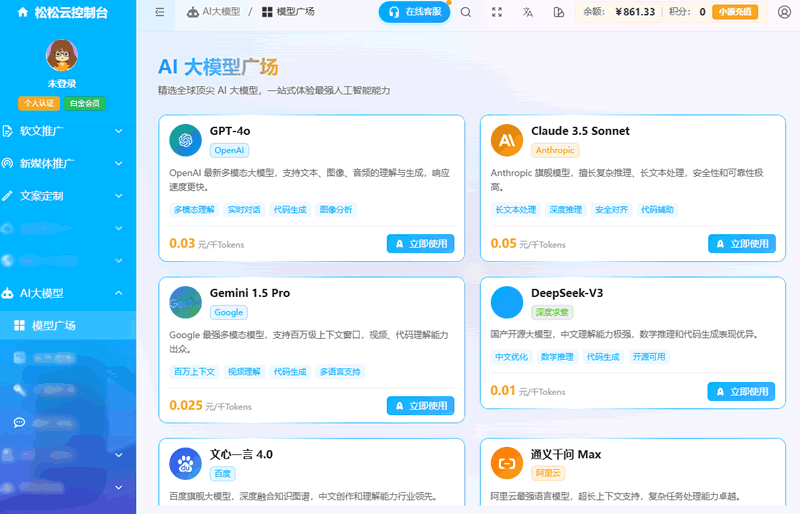800x514 pixels.
Task: Click the 视频理解 tag on Gemini card
Action: click(244, 372)
